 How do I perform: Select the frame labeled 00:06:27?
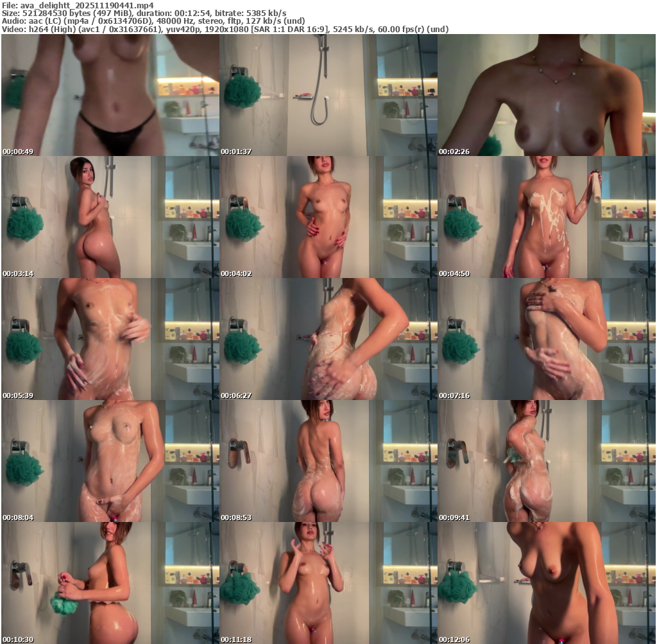(328, 339)
